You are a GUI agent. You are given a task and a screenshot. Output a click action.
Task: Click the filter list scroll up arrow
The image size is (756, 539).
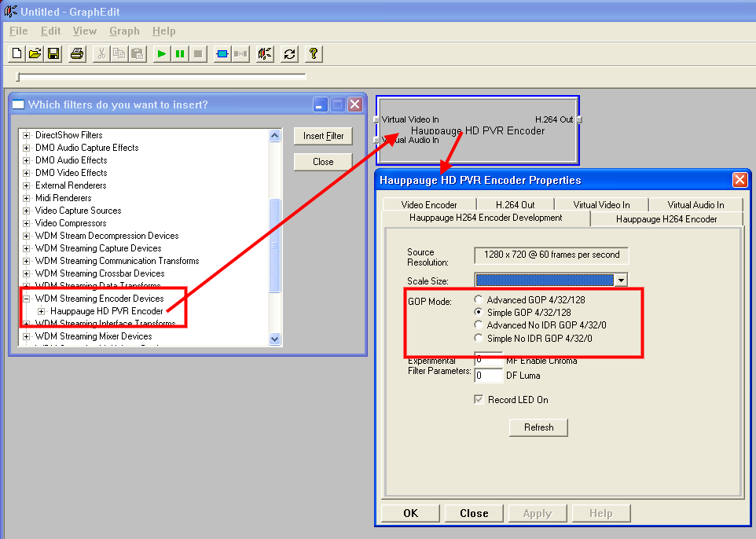point(275,135)
